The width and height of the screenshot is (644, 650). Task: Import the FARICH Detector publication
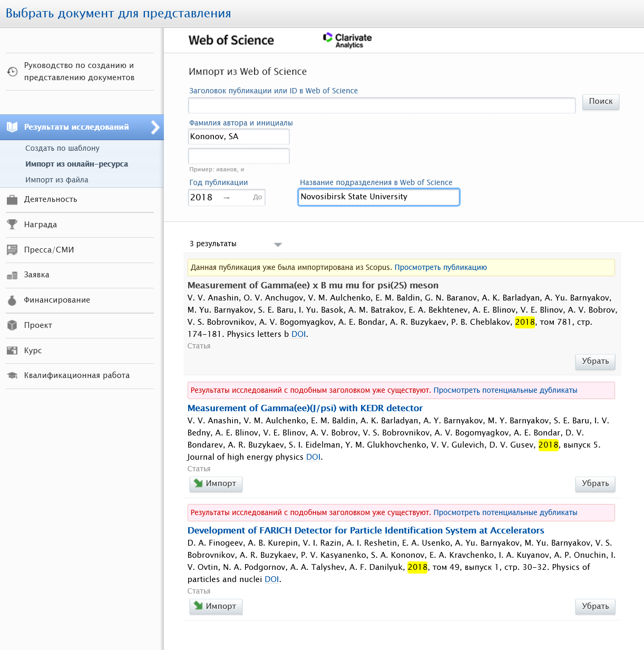point(216,606)
